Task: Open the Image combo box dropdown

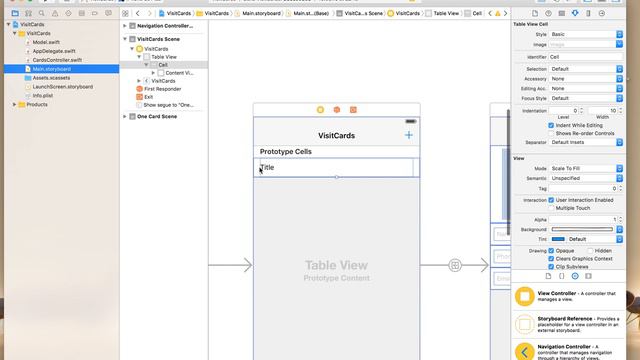Action: 619,44
